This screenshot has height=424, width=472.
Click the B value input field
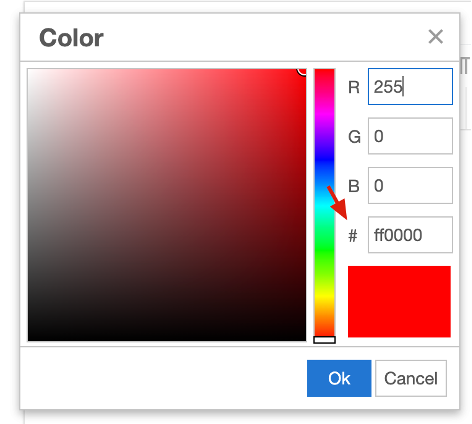(410, 185)
